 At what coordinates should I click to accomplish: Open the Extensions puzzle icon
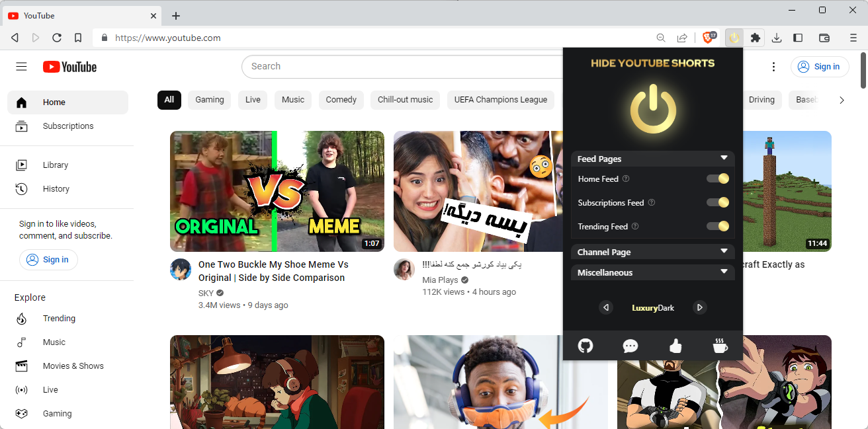755,38
